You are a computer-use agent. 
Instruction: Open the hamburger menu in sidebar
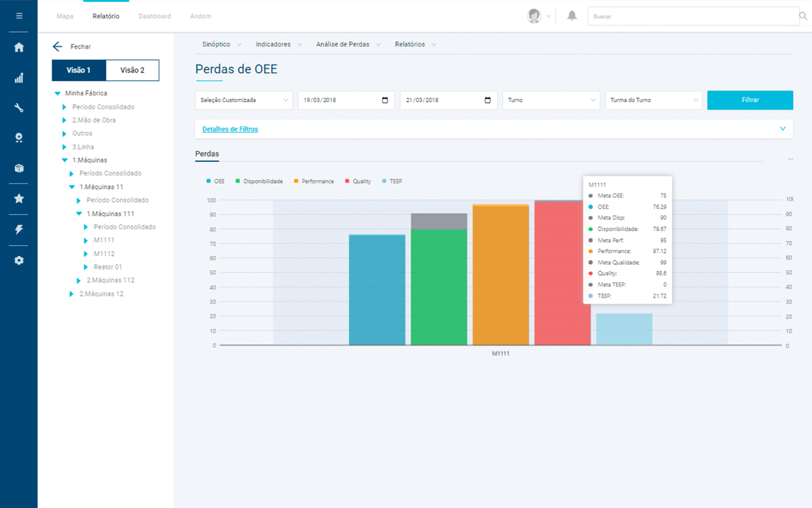(19, 16)
